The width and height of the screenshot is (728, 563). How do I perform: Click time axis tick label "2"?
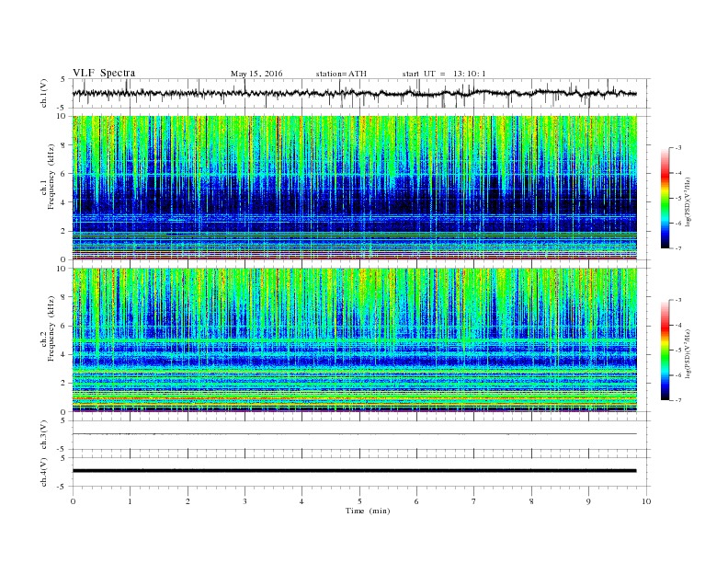(188, 501)
